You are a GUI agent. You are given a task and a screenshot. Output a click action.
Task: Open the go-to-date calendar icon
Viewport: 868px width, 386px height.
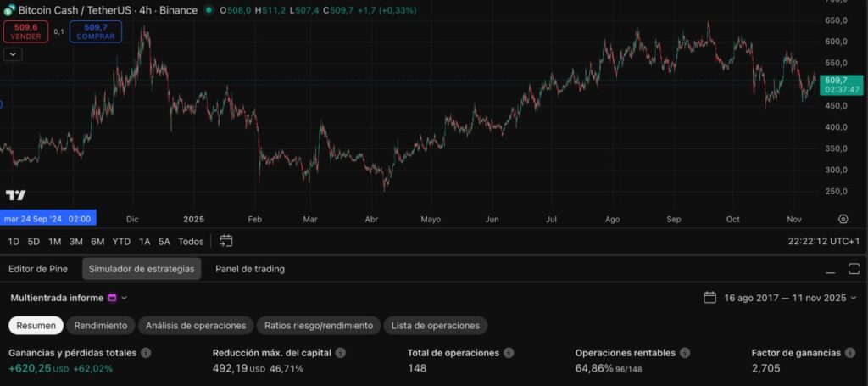[x=225, y=241]
